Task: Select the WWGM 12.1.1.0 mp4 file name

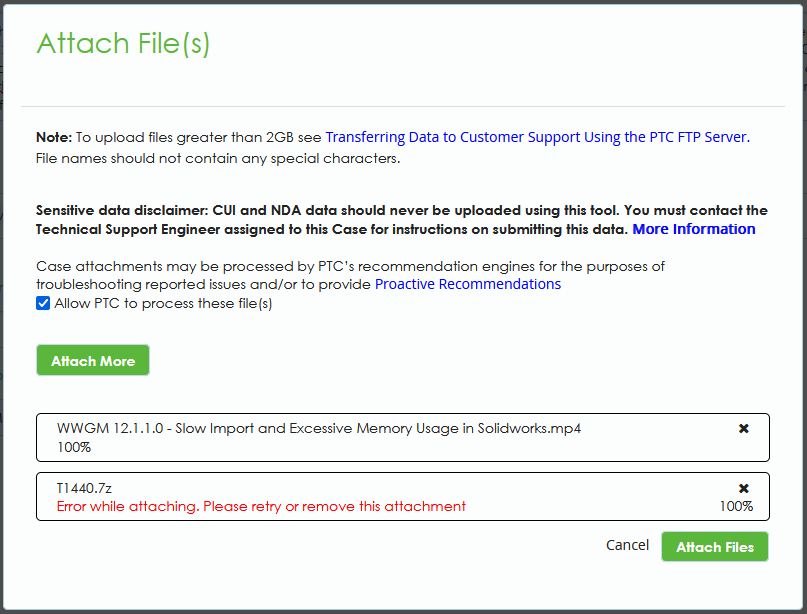Action: click(x=319, y=428)
